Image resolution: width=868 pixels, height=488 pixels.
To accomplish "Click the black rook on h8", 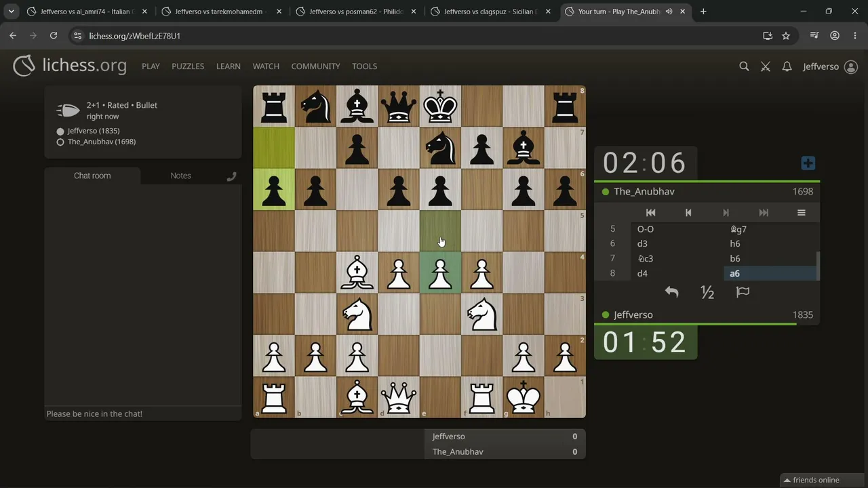I will pos(565,106).
